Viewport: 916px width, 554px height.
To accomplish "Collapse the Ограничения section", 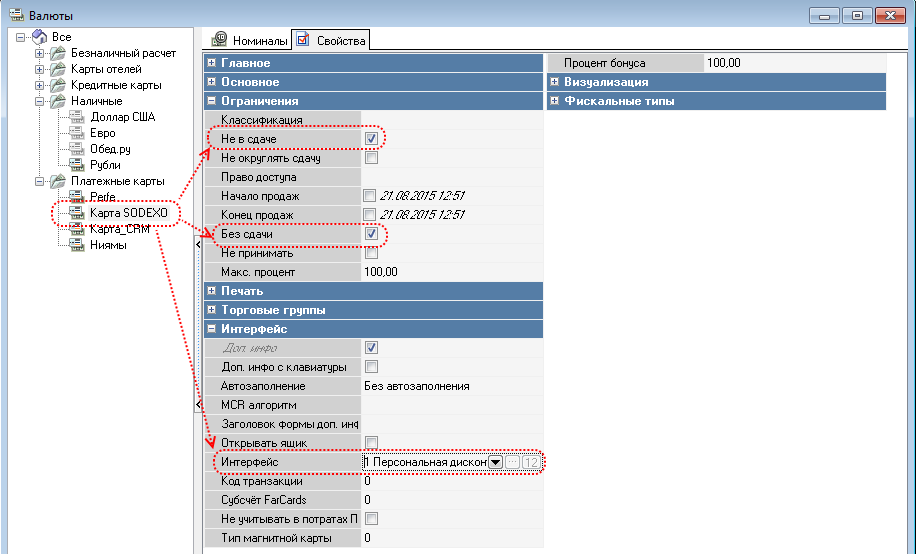I will (x=211, y=101).
